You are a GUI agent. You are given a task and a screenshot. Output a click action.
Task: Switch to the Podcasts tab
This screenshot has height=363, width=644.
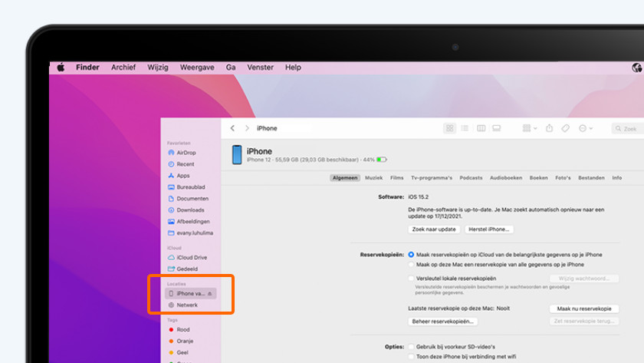tap(471, 178)
